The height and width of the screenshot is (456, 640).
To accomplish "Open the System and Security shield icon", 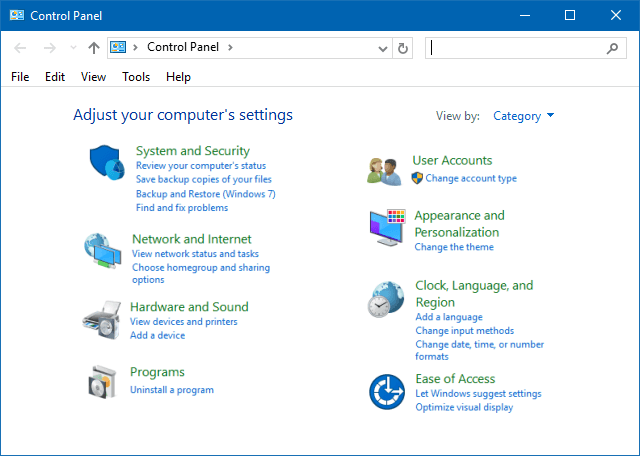I will (107, 162).
